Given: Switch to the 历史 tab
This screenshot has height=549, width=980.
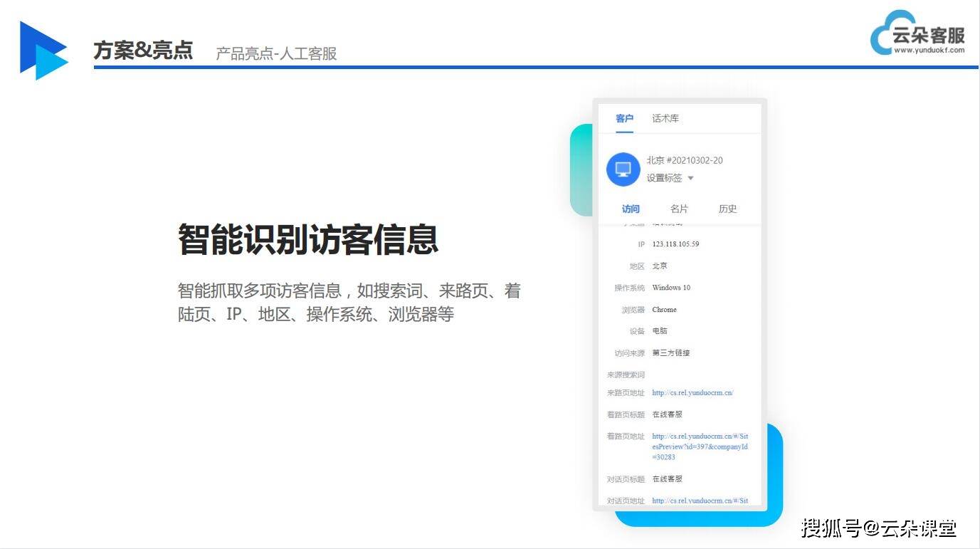Looking at the screenshot, I should tap(727, 209).
